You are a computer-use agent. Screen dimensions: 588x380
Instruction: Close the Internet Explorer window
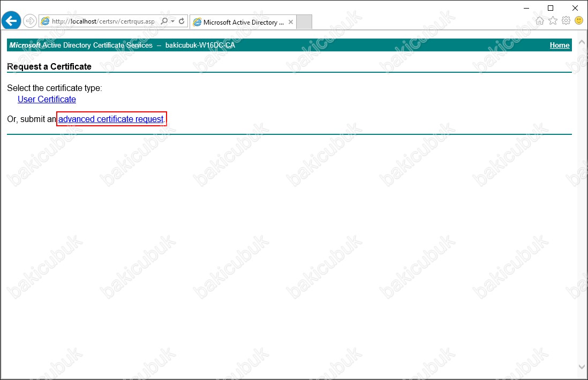(575, 8)
